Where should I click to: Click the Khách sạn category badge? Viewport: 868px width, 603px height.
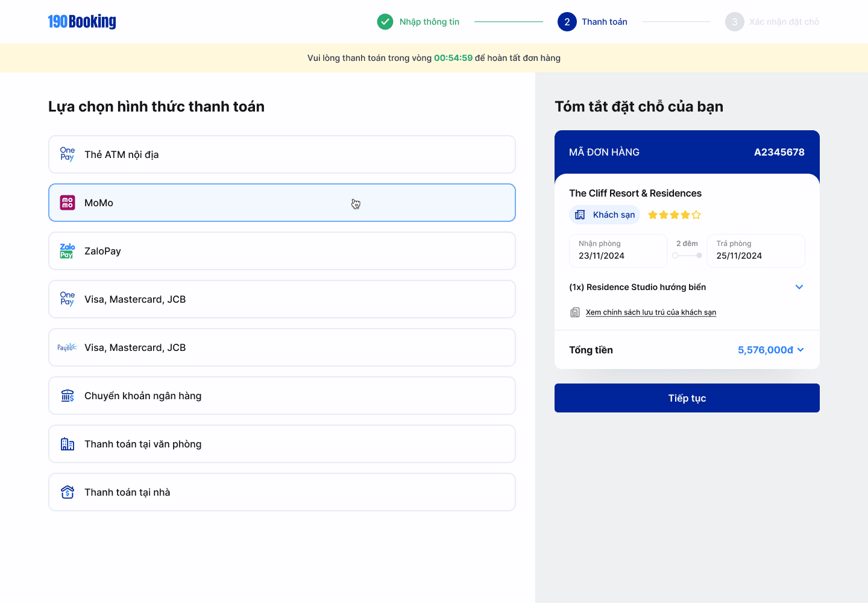(605, 215)
